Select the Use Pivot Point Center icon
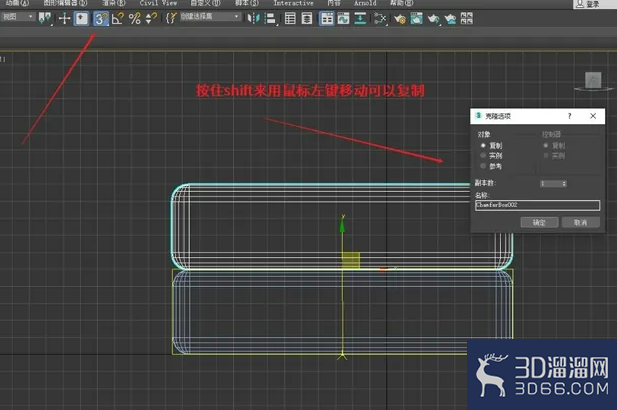This screenshot has height=410, width=617. pyautogui.click(x=45, y=18)
